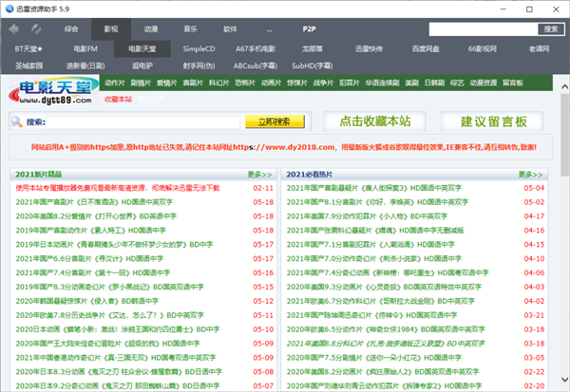
Task: Click the scrollbar down arrow
Action: (564, 380)
